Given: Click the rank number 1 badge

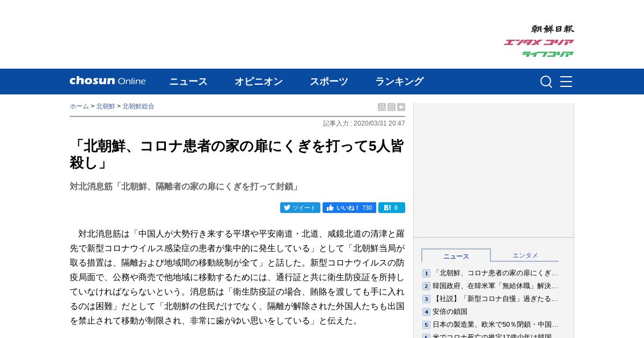Looking at the screenshot, I should pyautogui.click(x=426, y=274).
